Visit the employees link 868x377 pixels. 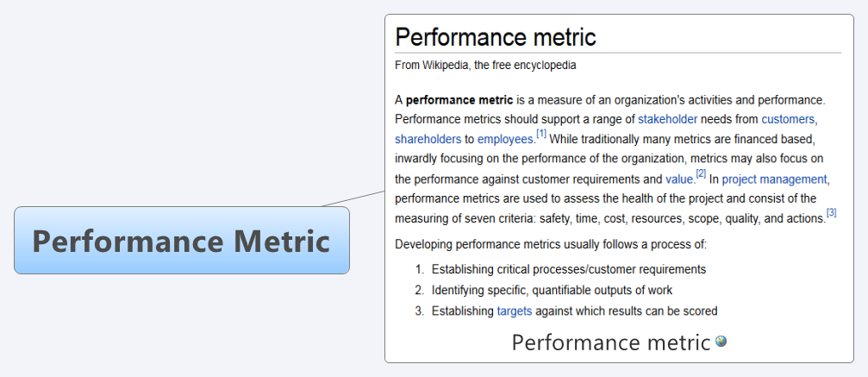[x=505, y=139]
